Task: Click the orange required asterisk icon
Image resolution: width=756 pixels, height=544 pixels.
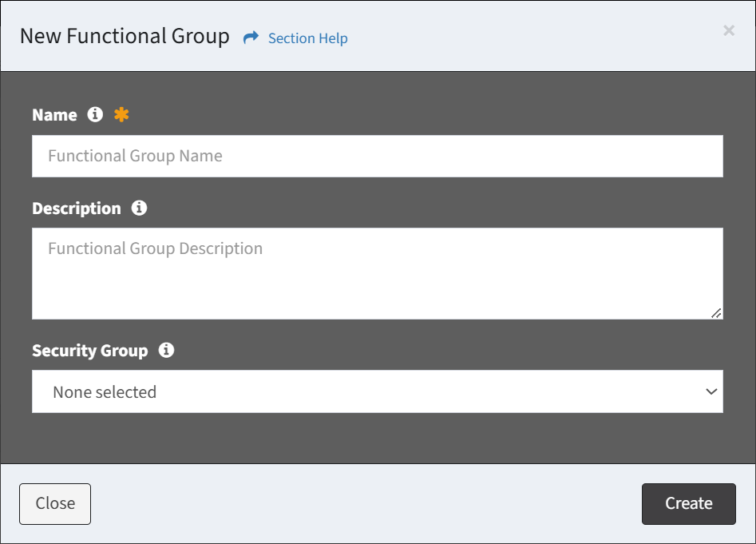Action: pos(121,114)
